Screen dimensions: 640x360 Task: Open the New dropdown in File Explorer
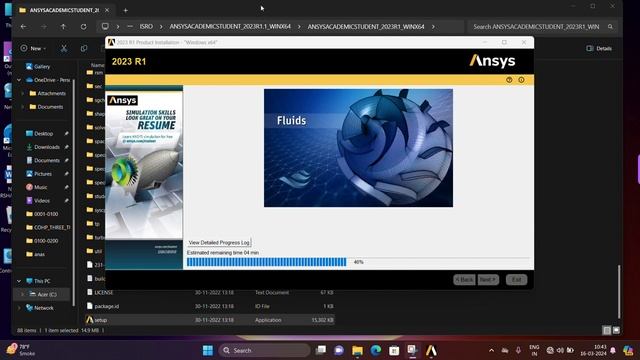tap(33, 48)
